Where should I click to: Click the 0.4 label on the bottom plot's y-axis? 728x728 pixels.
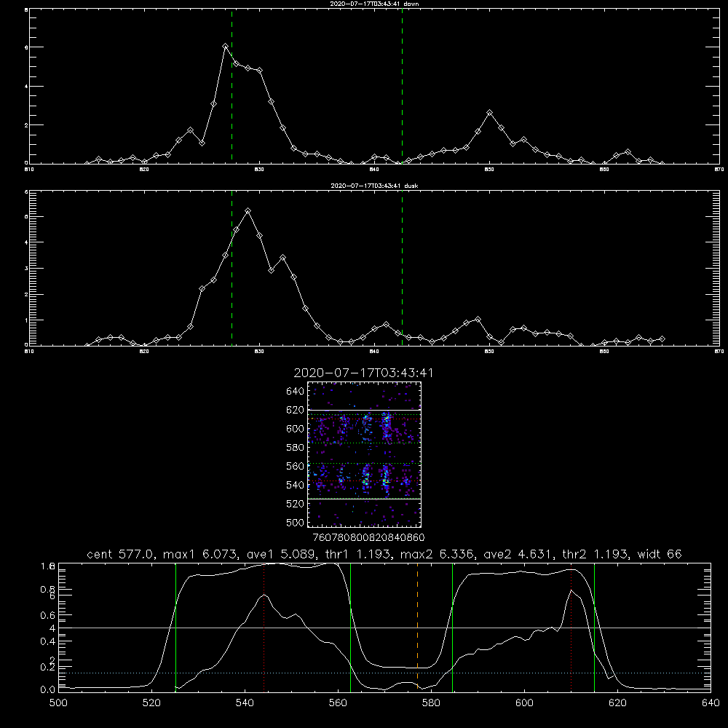(48, 641)
